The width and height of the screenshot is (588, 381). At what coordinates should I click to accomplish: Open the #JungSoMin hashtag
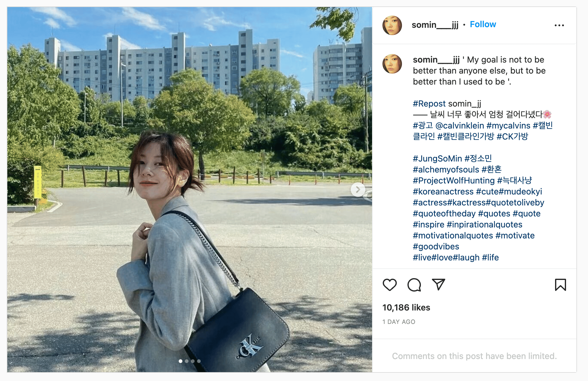pyautogui.click(x=437, y=158)
